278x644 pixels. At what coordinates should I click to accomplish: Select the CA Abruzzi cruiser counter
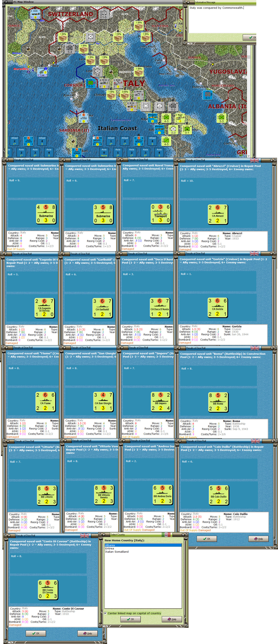(x=218, y=214)
